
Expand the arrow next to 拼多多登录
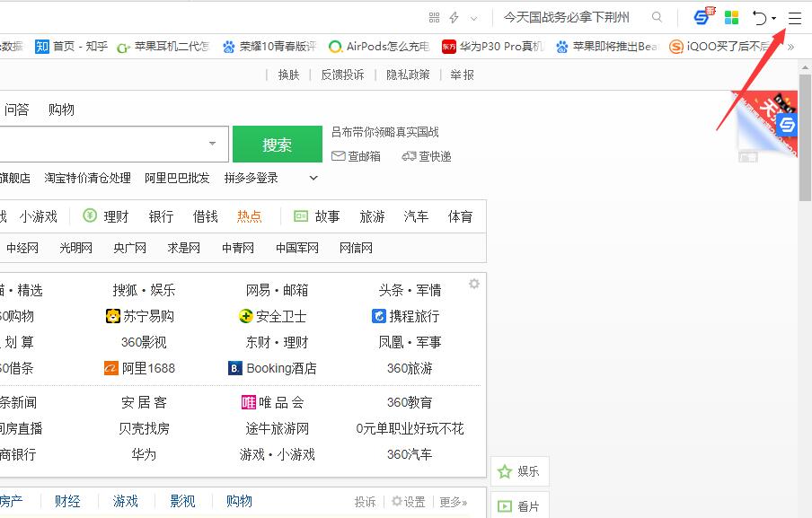[x=313, y=178]
